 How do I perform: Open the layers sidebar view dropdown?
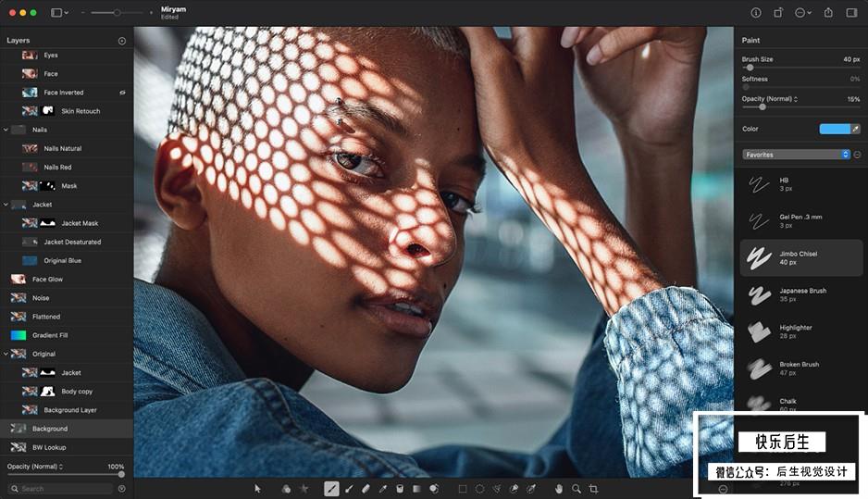(x=59, y=12)
